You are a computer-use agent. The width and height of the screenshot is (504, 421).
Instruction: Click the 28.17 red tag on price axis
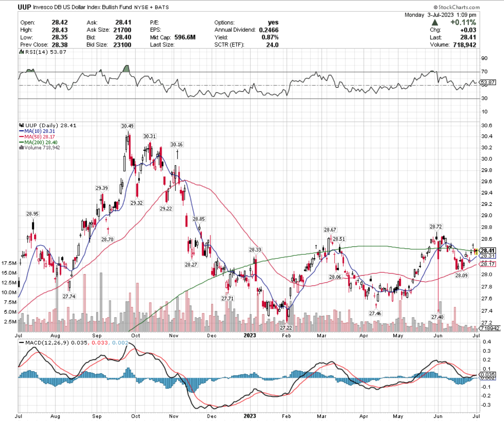(x=488, y=264)
